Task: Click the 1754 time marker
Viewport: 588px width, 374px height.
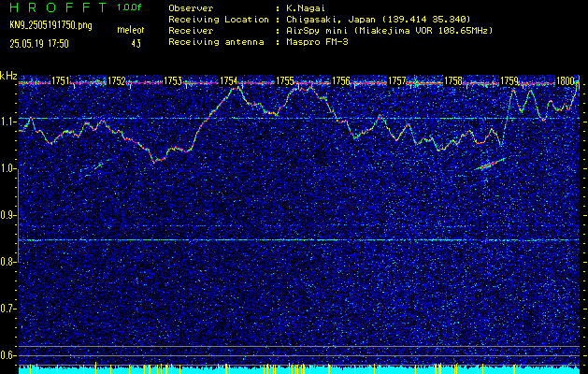Action: pos(228,80)
